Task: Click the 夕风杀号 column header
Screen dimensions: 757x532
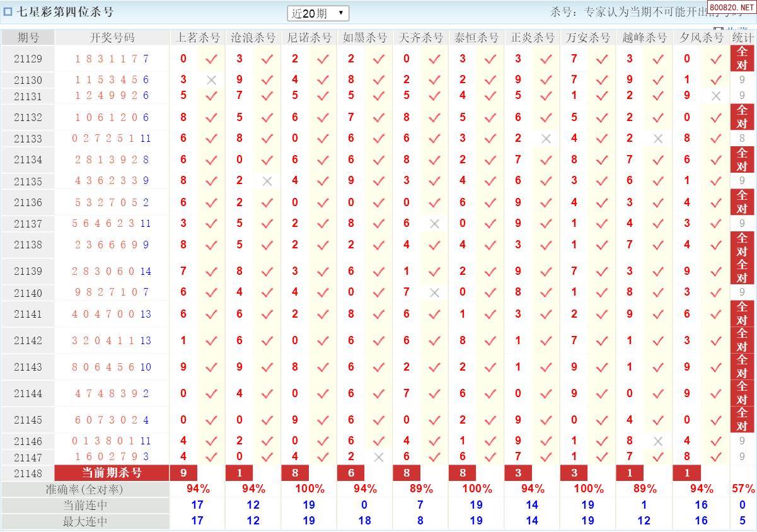Action: 702,37
